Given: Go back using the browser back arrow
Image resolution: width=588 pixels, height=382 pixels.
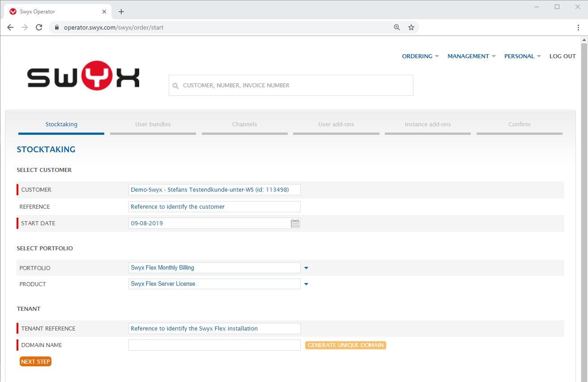Looking at the screenshot, I should pos(10,27).
